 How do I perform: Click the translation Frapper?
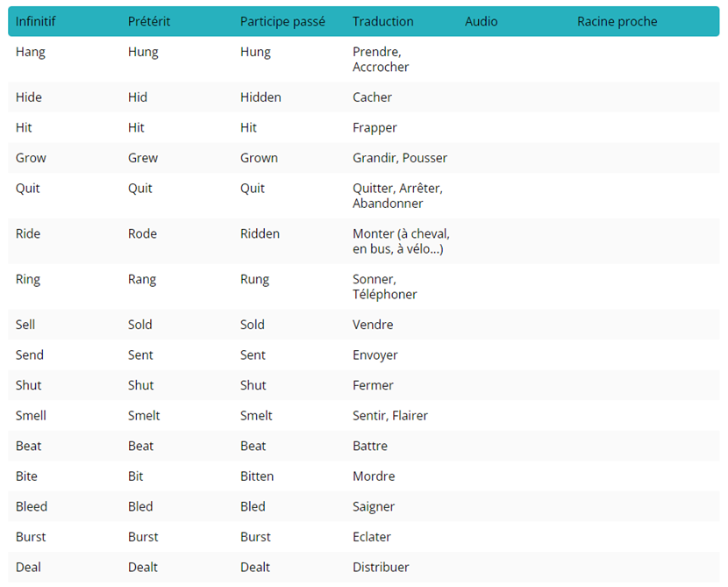pos(375,128)
